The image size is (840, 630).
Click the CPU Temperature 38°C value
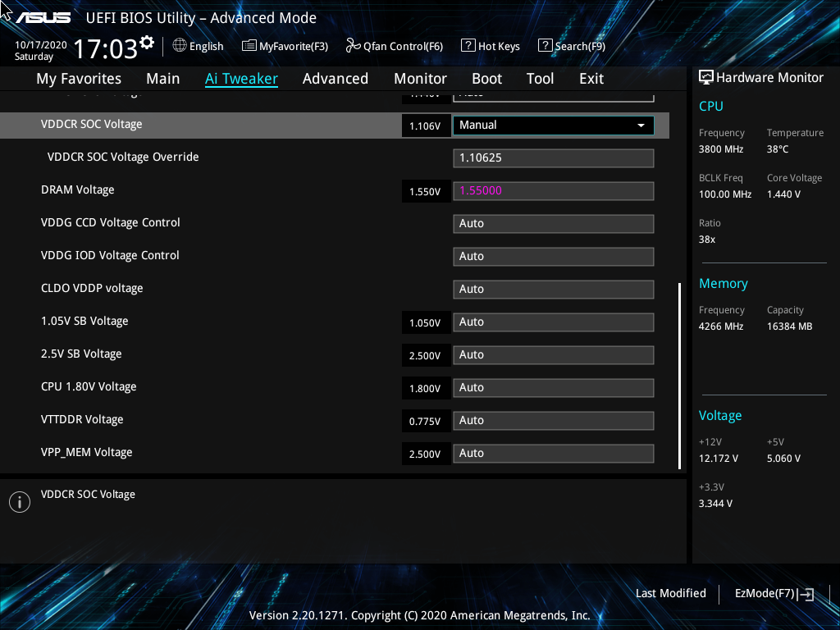pos(778,149)
